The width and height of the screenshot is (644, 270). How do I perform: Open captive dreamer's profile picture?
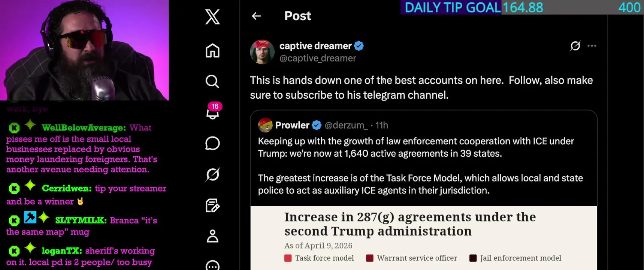pos(262,52)
